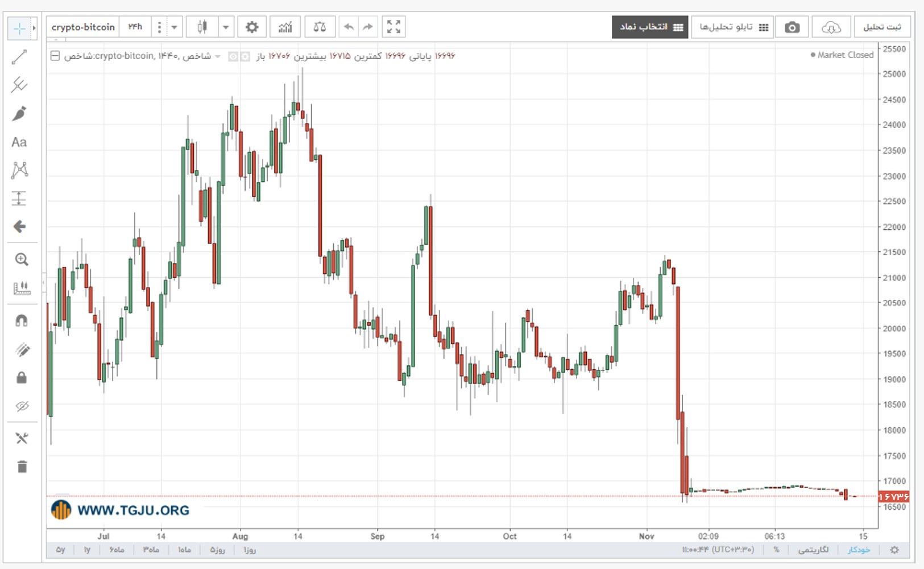Toggle magnet mode on
The height and width of the screenshot is (569, 924).
tap(22, 321)
